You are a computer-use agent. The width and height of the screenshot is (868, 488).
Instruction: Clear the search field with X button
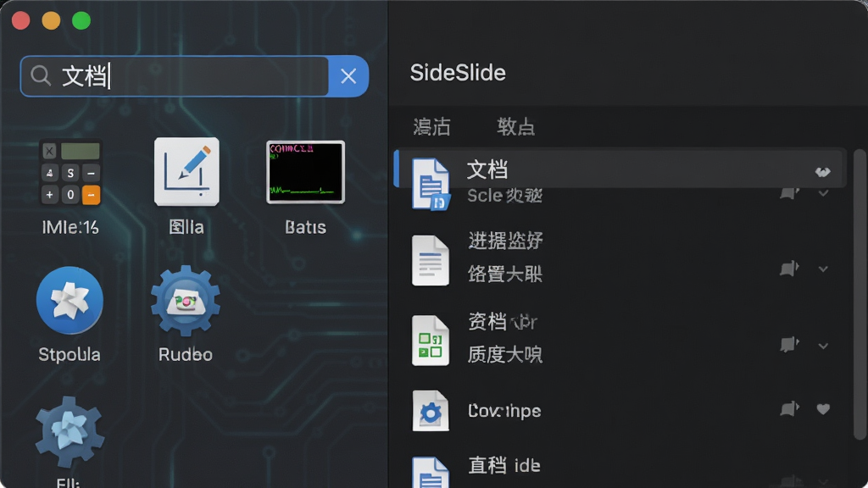point(348,75)
